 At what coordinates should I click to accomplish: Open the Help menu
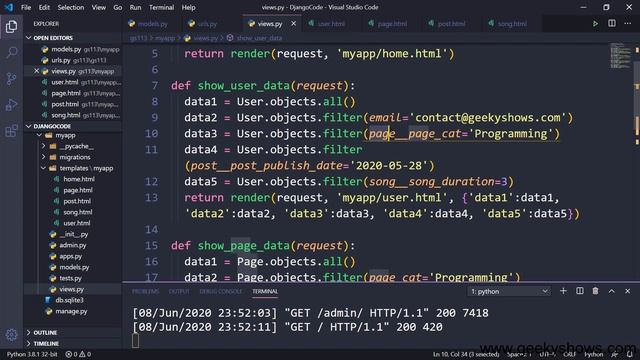point(188,7)
